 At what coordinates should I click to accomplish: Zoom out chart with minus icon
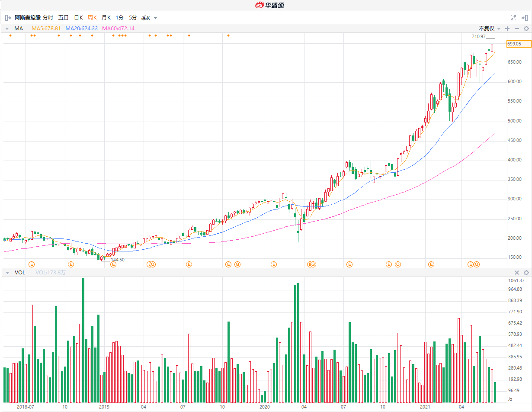pyautogui.click(x=516, y=29)
